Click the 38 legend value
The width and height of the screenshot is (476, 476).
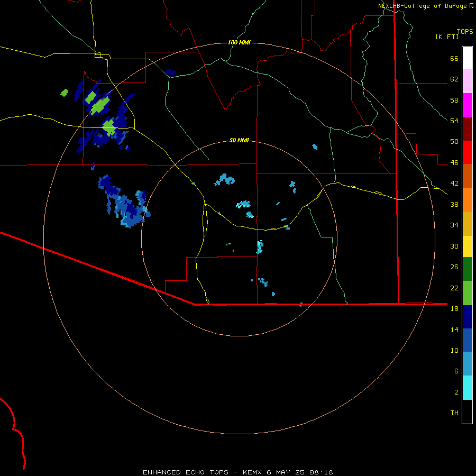tap(454, 204)
